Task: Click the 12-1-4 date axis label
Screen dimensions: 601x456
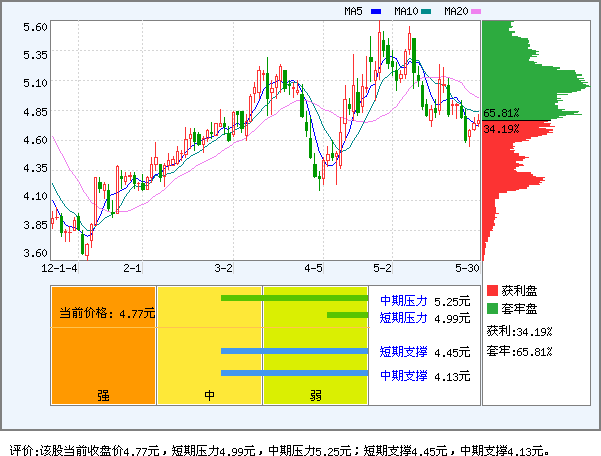Action: coord(59,268)
